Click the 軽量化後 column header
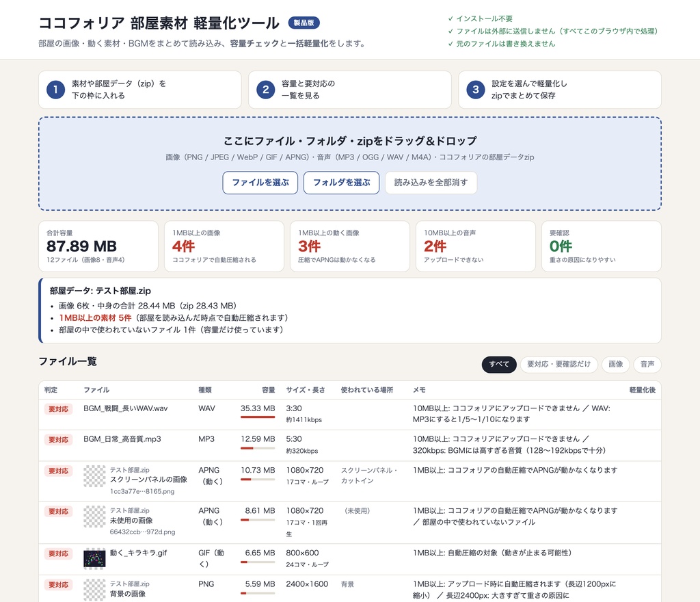Image resolution: width=700 pixels, height=602 pixels. tap(643, 390)
